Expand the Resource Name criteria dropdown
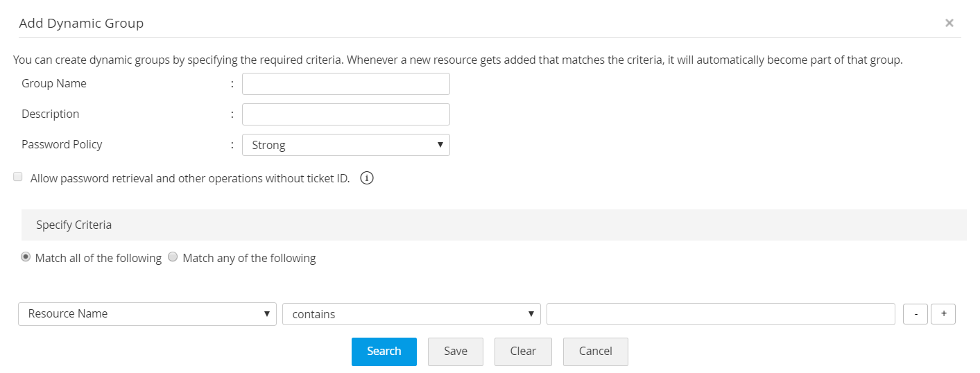The height and width of the screenshot is (373, 980). 147,314
